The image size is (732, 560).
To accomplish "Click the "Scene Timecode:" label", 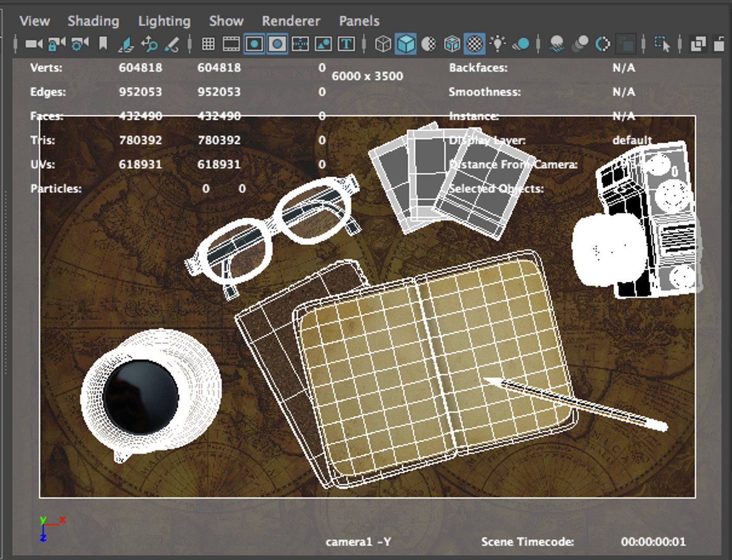I will [528, 542].
